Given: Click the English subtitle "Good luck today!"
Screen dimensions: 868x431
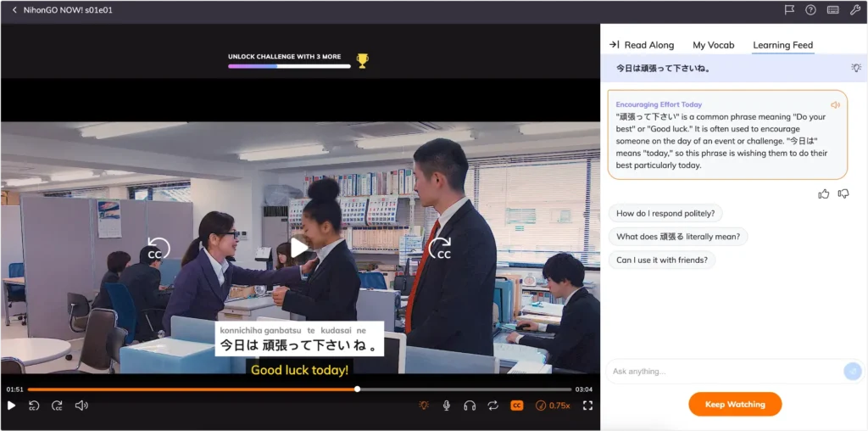Looking at the screenshot, I should pos(299,370).
